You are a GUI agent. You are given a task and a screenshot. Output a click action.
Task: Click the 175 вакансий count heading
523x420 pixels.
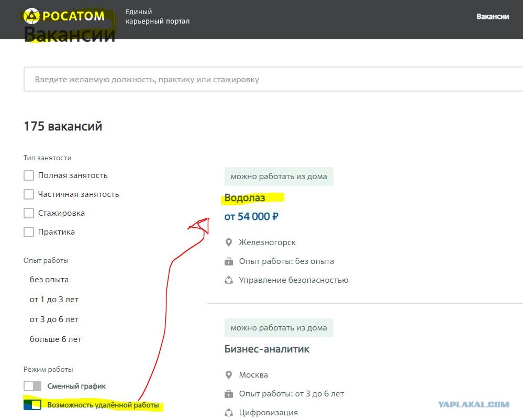(x=63, y=126)
